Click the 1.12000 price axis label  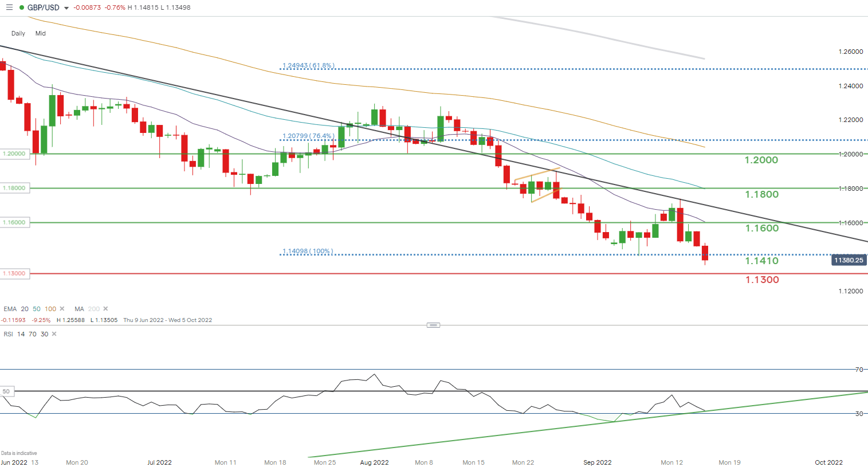851,291
